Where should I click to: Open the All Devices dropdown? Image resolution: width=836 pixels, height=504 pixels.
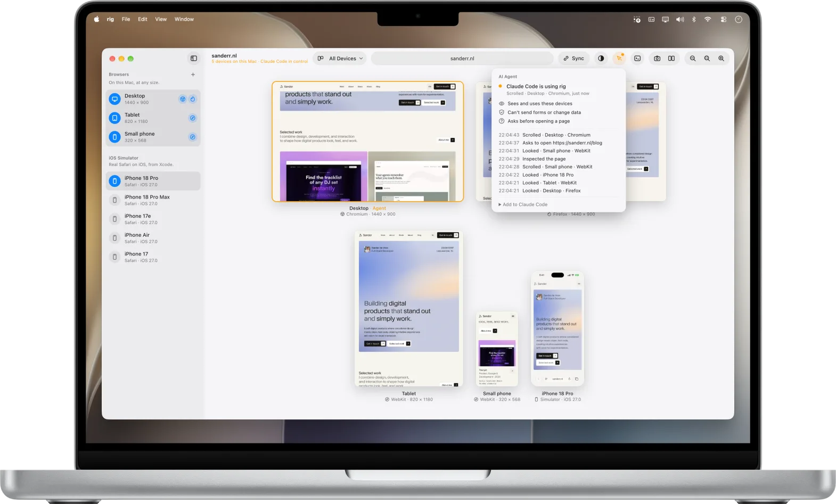point(340,59)
